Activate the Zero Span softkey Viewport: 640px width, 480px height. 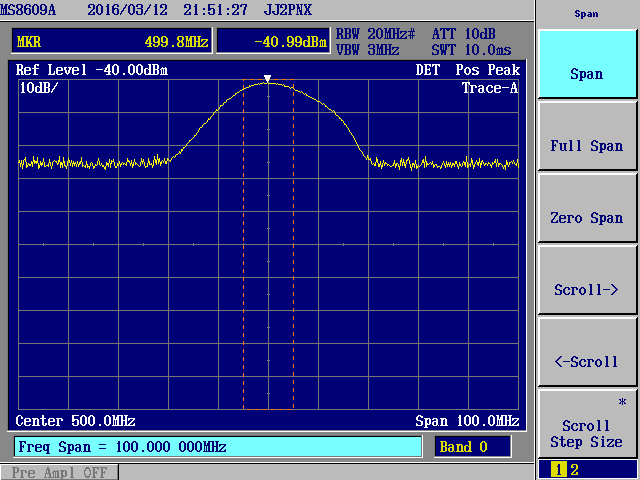(587, 208)
